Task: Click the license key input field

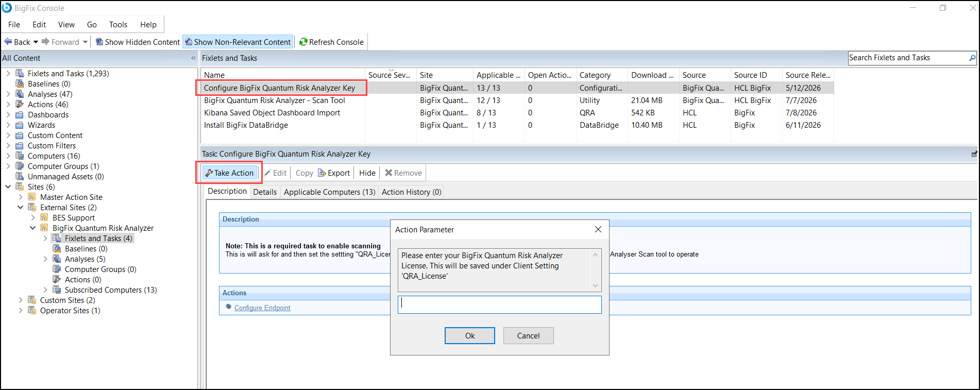Action: point(500,304)
